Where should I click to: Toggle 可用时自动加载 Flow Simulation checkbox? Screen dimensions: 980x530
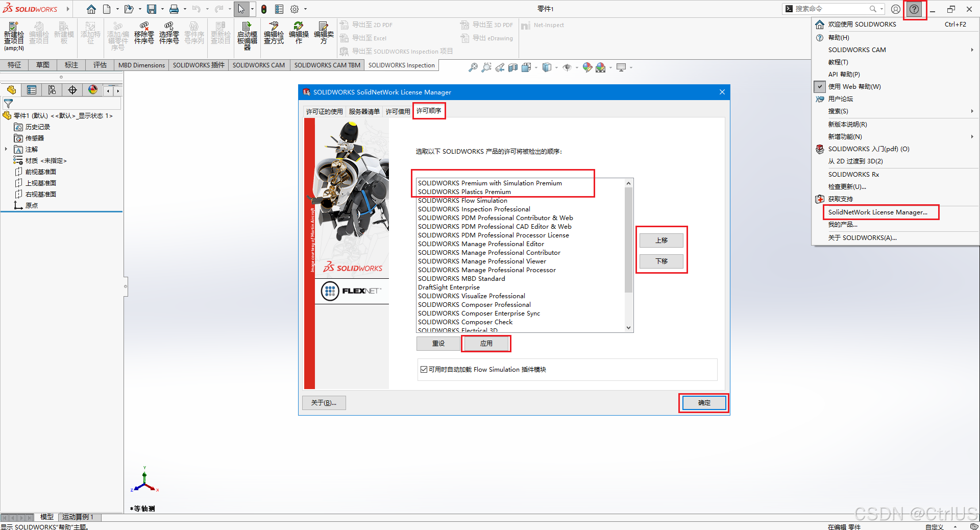click(424, 370)
